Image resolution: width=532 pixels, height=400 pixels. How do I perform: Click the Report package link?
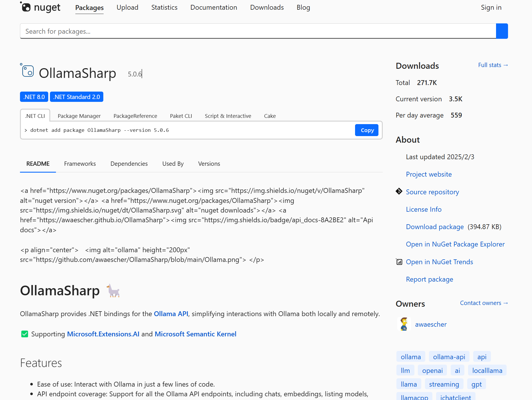point(430,279)
